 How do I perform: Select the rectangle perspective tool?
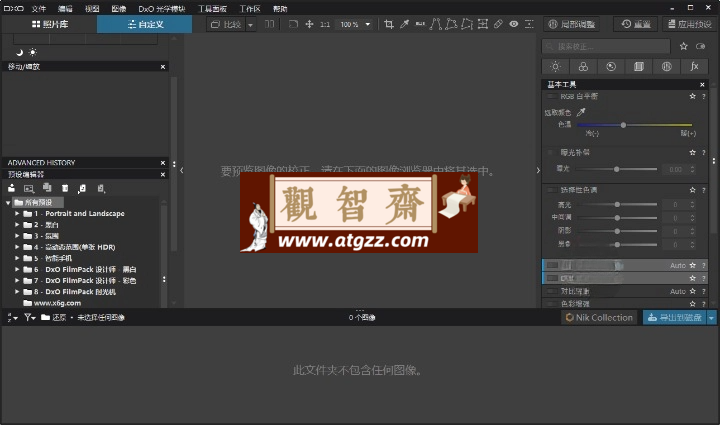[x=451, y=24]
